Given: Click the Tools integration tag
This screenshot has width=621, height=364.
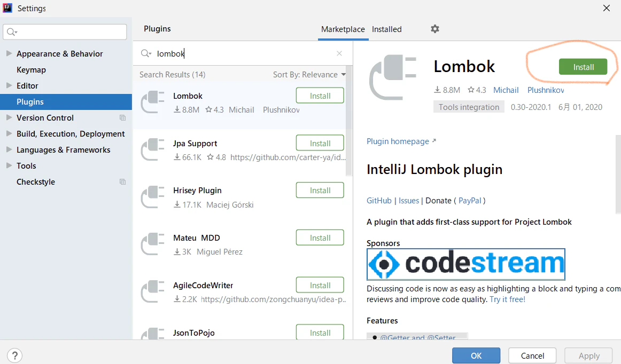Looking at the screenshot, I should pos(469,107).
